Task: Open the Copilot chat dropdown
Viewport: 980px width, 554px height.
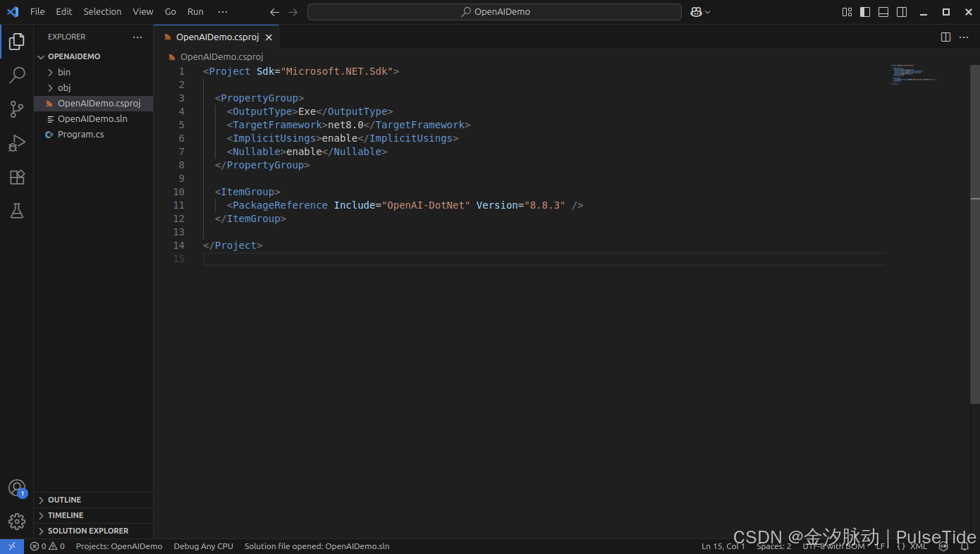Action: point(707,12)
